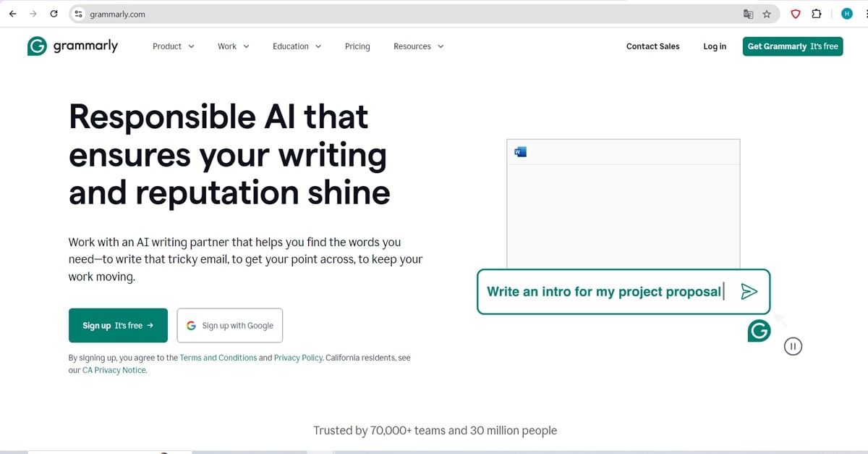Pause the animation with pause button
The image size is (868, 454).
click(x=793, y=346)
